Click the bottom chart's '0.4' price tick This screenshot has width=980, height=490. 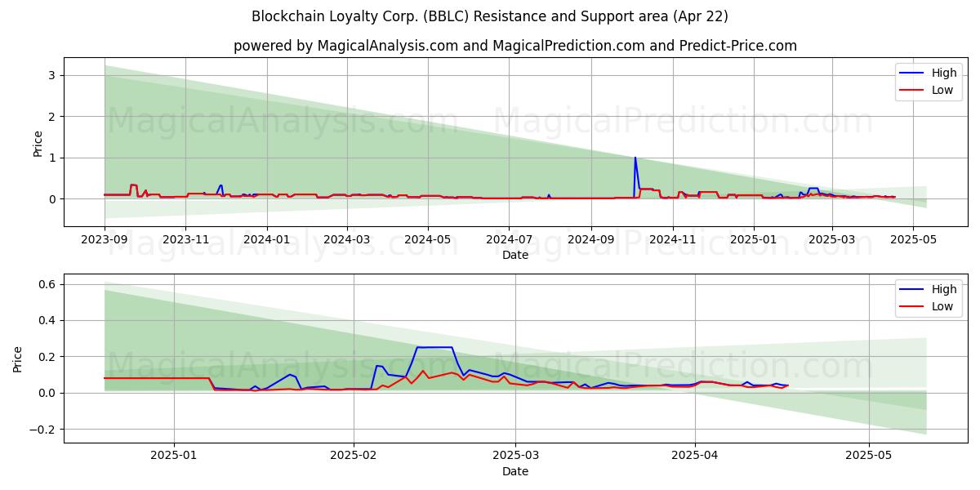(47, 321)
